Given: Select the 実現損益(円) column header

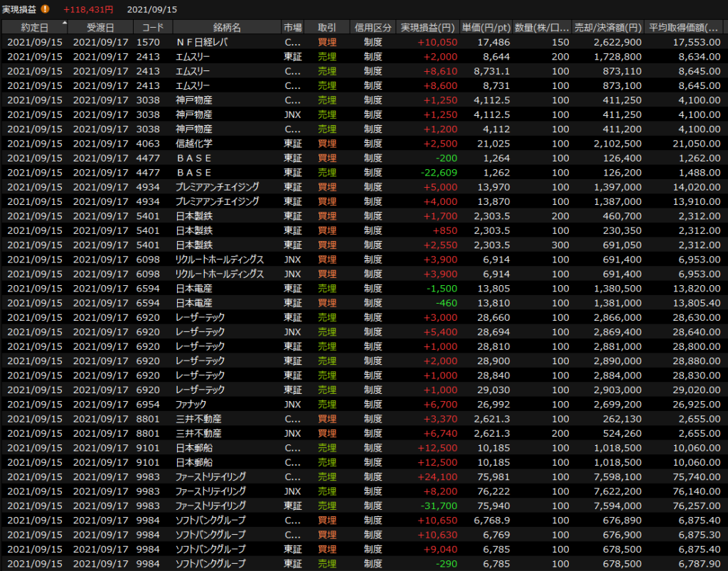Looking at the screenshot, I should [x=427, y=28].
